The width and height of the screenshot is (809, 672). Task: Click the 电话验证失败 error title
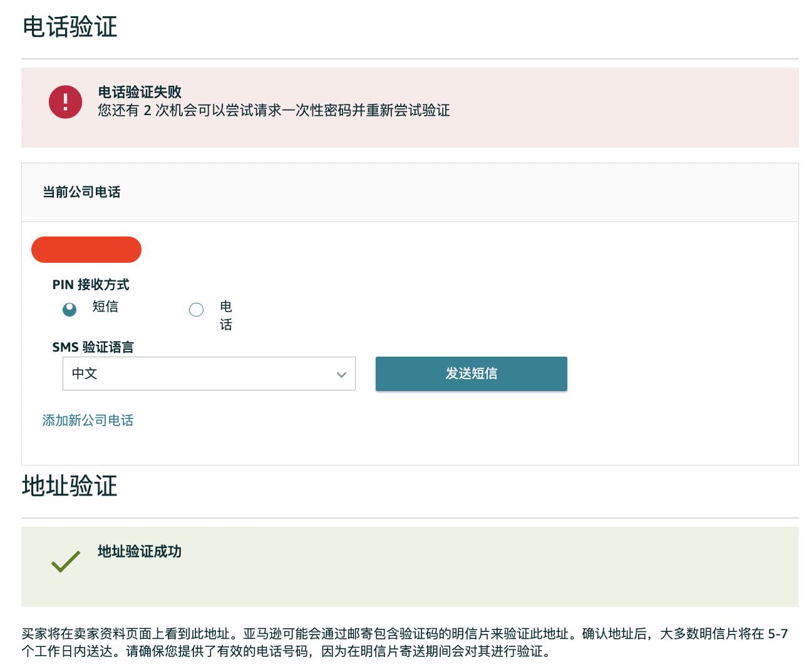pyautogui.click(x=140, y=92)
